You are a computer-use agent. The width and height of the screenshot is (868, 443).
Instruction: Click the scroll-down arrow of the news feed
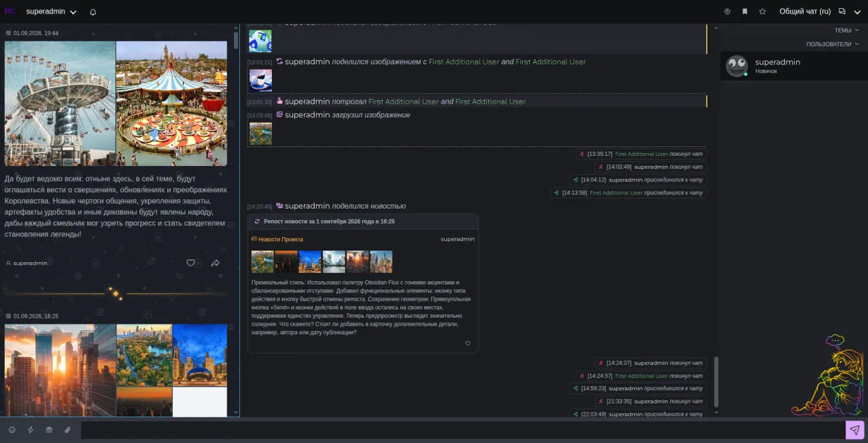click(x=236, y=413)
